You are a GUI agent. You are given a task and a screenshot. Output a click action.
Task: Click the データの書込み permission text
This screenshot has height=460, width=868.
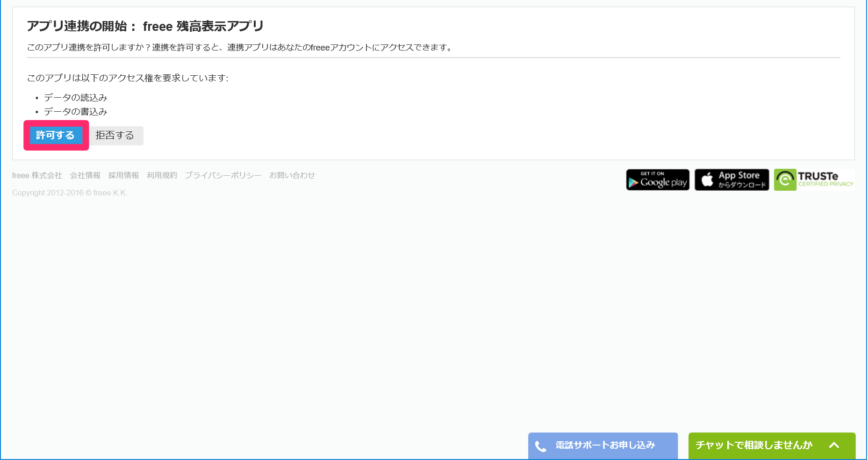tap(76, 112)
